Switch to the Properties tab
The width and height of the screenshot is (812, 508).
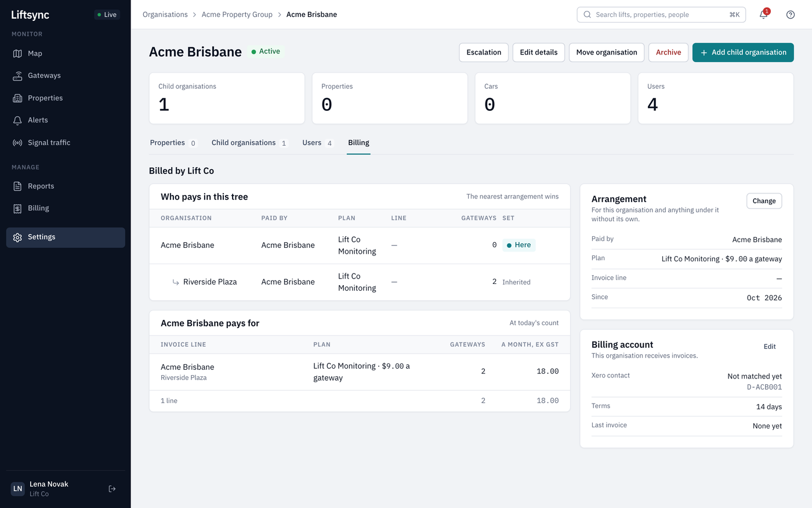click(173, 143)
